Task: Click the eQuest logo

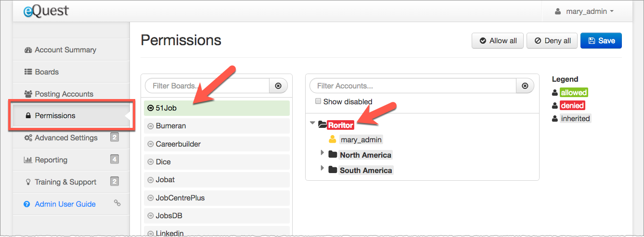Action: tap(46, 11)
